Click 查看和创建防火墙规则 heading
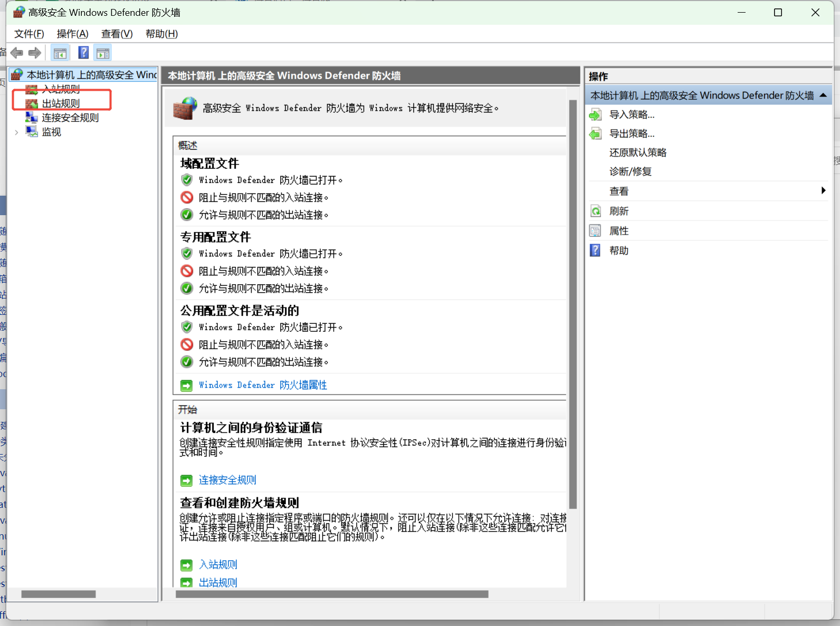Viewport: 840px width, 626px height. [240, 503]
